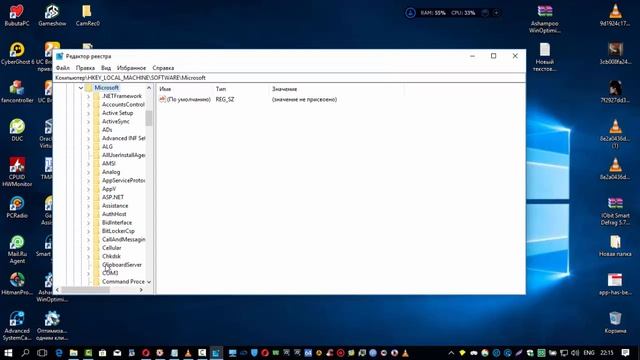Select the BitLockerCsp registry key
Viewport: 640px width, 360px height.
[x=118, y=231]
